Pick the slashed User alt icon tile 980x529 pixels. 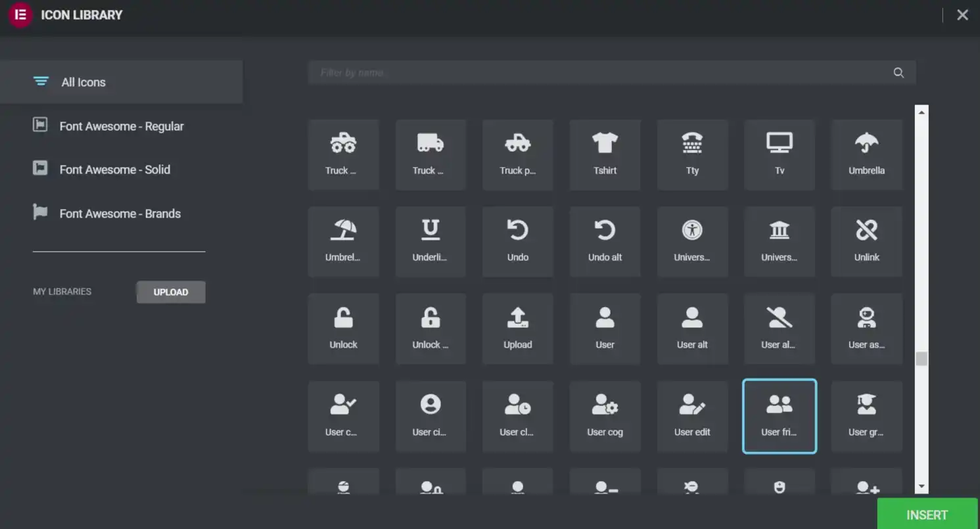click(780, 329)
